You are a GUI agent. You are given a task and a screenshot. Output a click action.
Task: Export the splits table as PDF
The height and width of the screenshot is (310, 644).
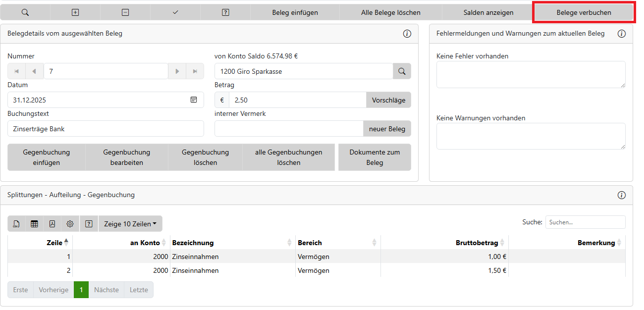[52, 224]
